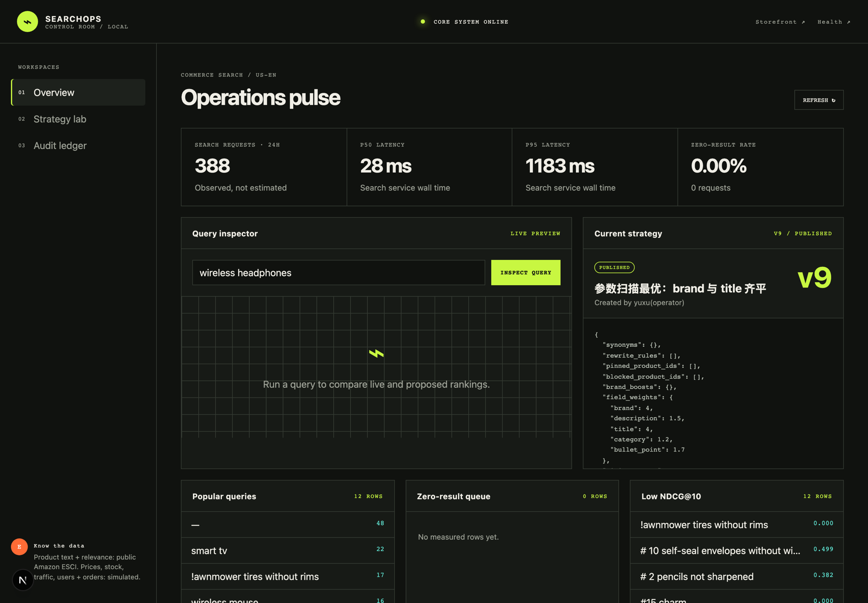Image resolution: width=868 pixels, height=603 pixels.
Task: Select the P50 latency 28 ms value
Action: pyautogui.click(x=385, y=166)
